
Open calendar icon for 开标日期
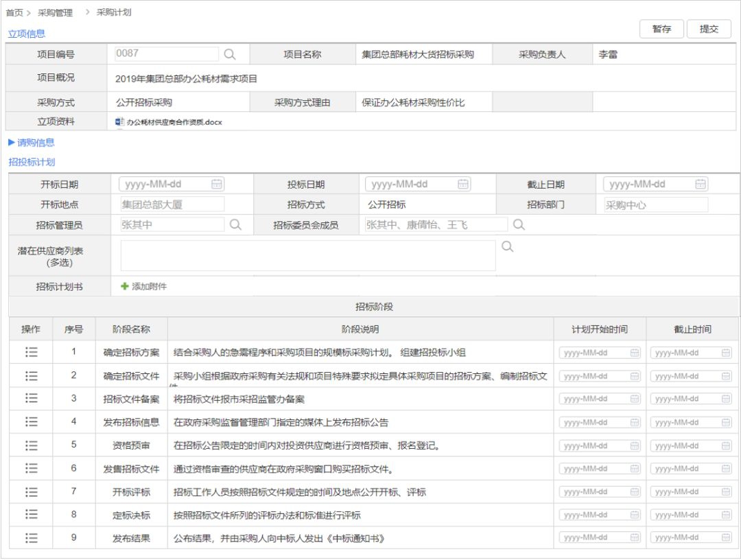tap(217, 184)
